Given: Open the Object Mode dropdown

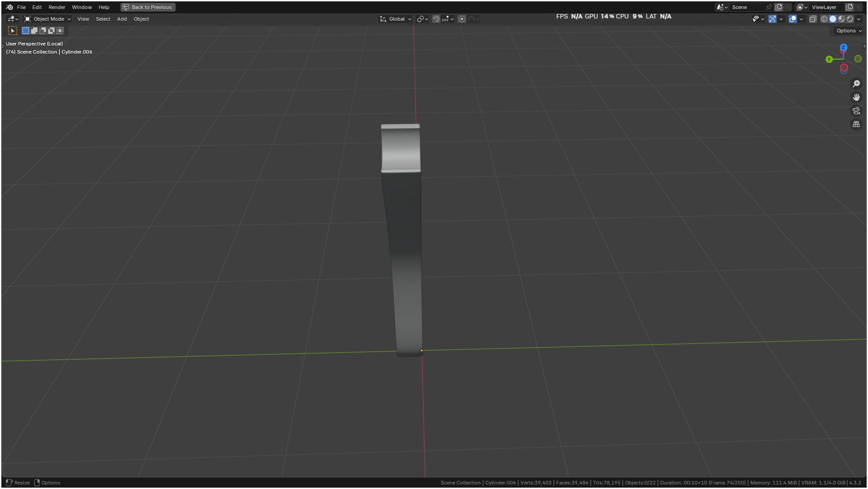Looking at the screenshot, I should [47, 19].
